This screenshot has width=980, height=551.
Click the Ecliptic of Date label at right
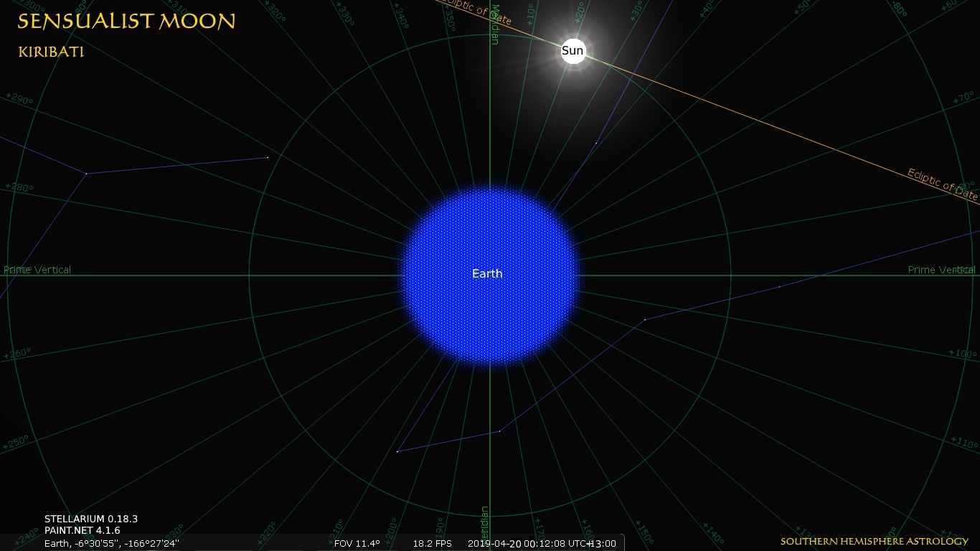click(x=942, y=185)
